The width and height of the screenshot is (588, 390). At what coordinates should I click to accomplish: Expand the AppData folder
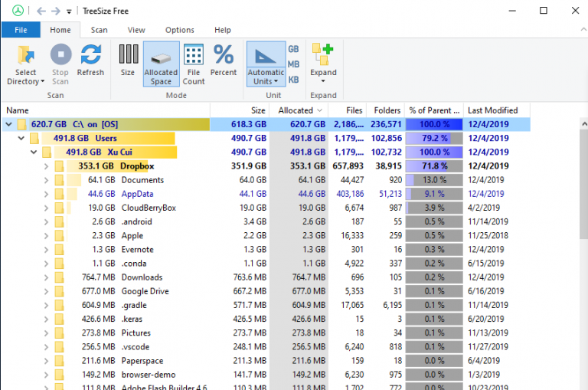(46, 194)
